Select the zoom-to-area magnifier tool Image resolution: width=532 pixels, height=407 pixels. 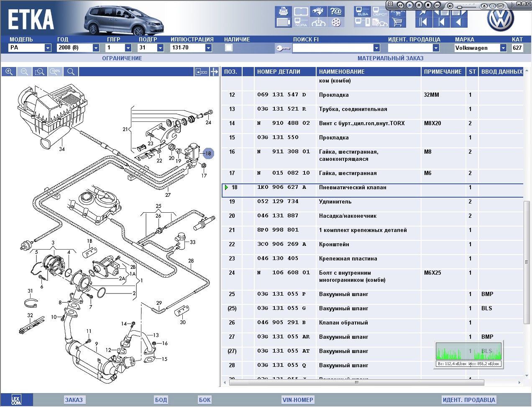point(40,72)
